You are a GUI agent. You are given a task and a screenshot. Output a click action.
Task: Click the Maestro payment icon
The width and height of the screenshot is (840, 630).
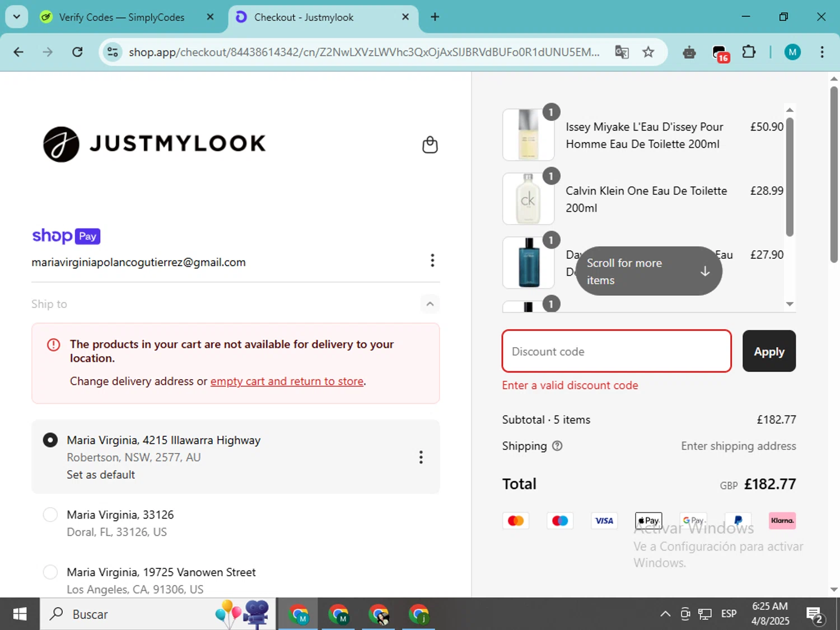point(560,521)
